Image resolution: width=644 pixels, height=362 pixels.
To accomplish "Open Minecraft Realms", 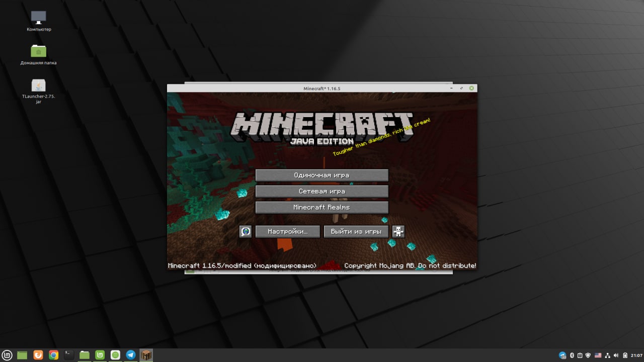I will coord(322,207).
